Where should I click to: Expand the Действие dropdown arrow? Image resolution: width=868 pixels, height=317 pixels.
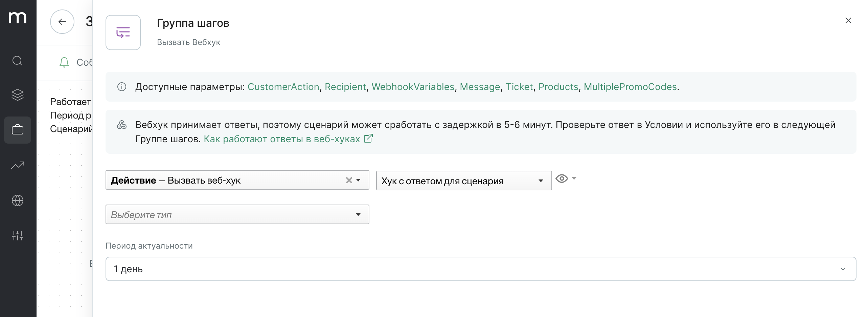[x=359, y=180]
